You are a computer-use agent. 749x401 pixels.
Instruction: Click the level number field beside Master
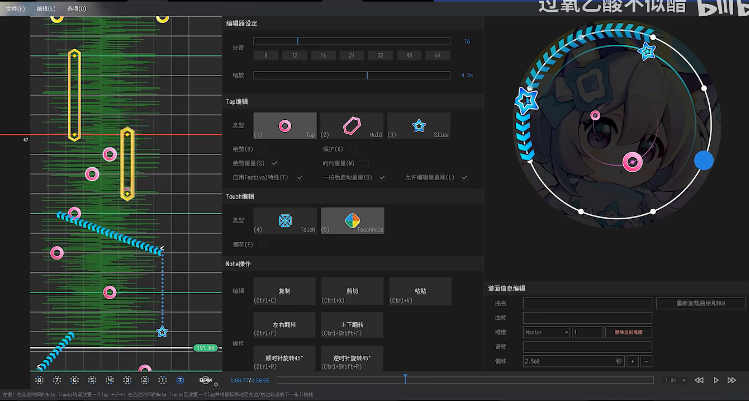(x=588, y=332)
